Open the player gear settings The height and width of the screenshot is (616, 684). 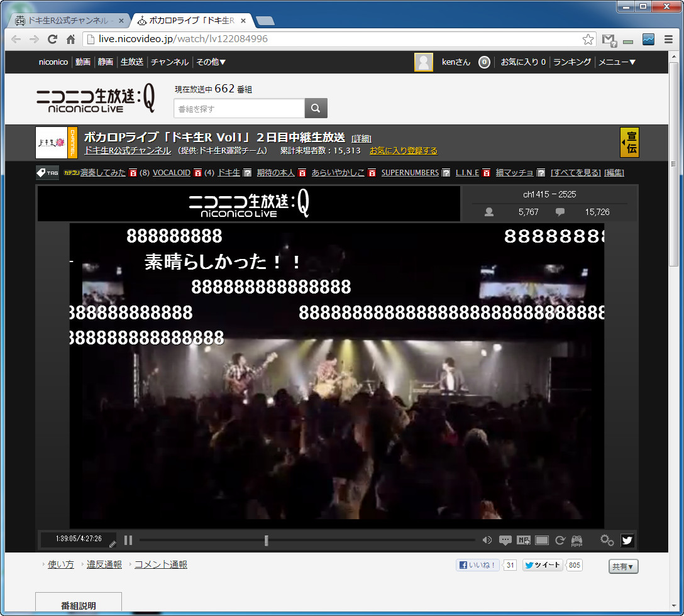[607, 540]
